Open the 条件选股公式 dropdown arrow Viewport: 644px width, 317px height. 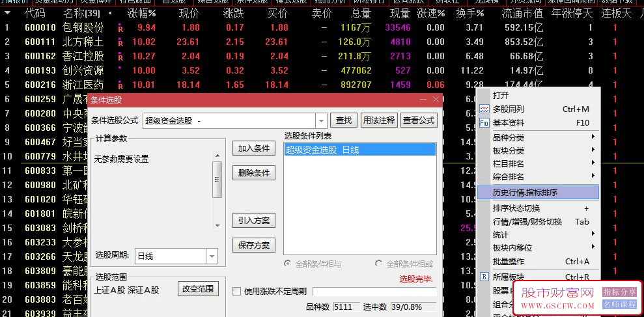(321, 120)
